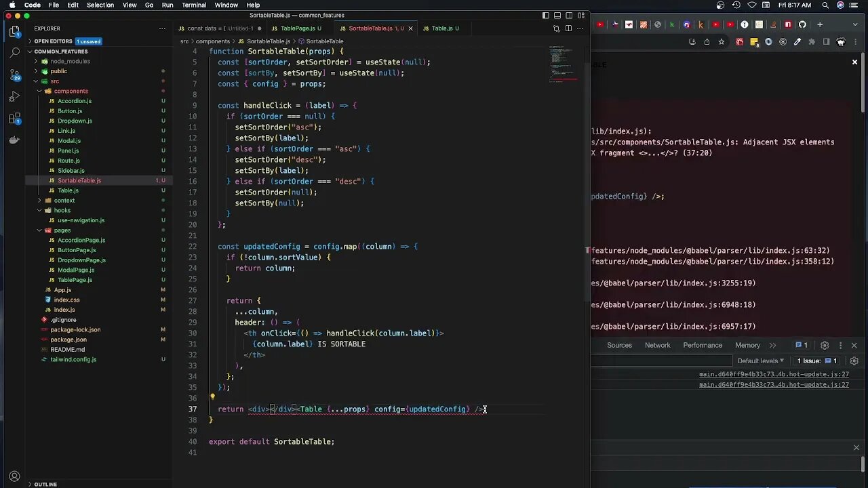Toggle secondary sidebar in VS Code
868x488 pixels.
coord(568,15)
